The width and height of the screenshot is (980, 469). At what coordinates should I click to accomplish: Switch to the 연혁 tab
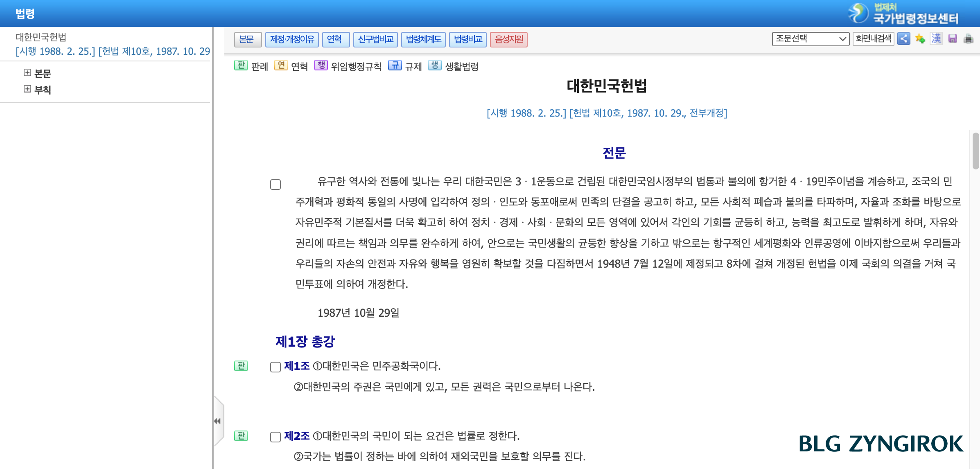tap(336, 39)
